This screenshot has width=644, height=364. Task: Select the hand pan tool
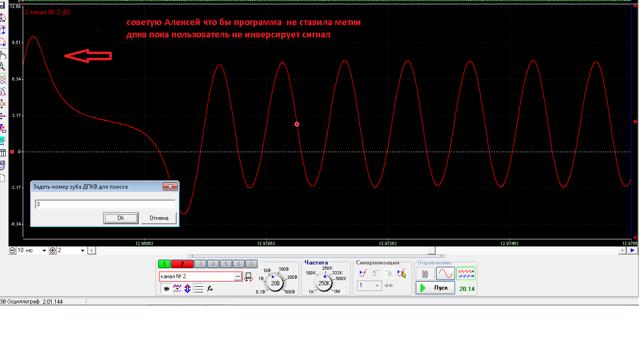tap(2, 55)
